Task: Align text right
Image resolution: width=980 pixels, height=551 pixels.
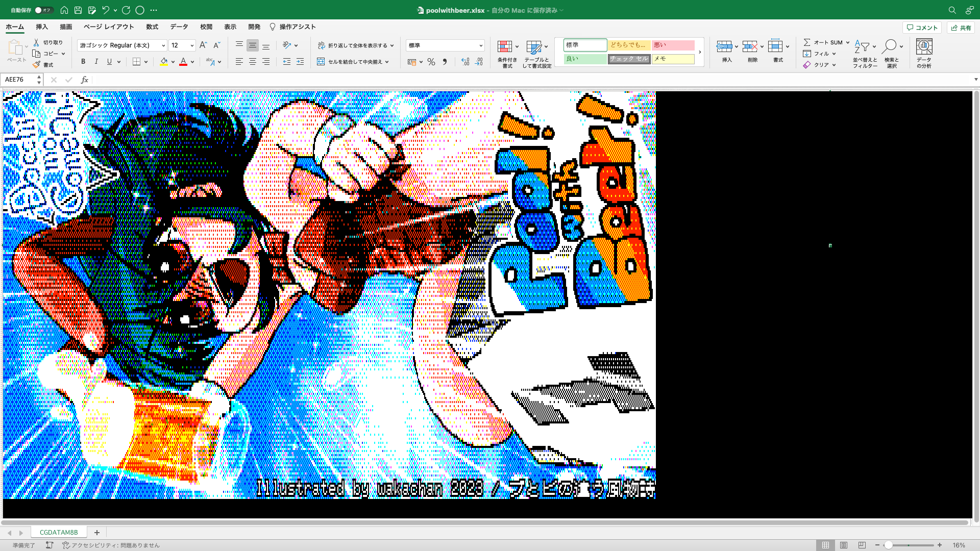Action: (266, 62)
